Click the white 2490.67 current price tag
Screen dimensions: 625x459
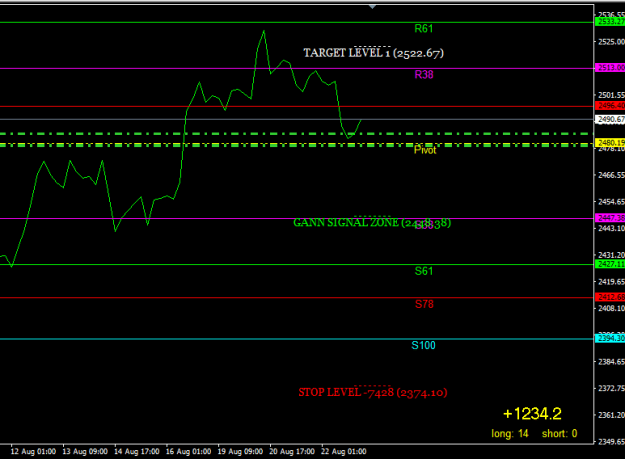[x=610, y=119]
